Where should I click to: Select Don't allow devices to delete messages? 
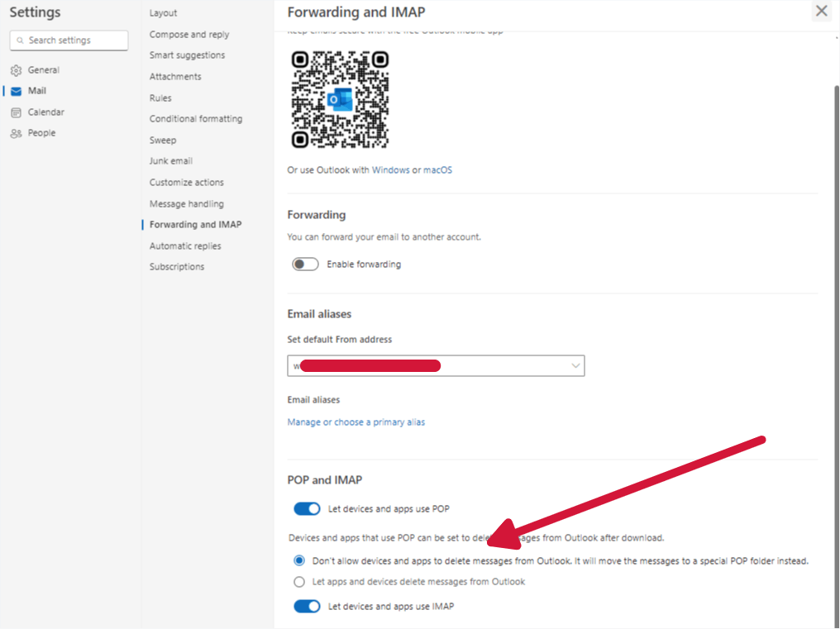pyautogui.click(x=299, y=561)
